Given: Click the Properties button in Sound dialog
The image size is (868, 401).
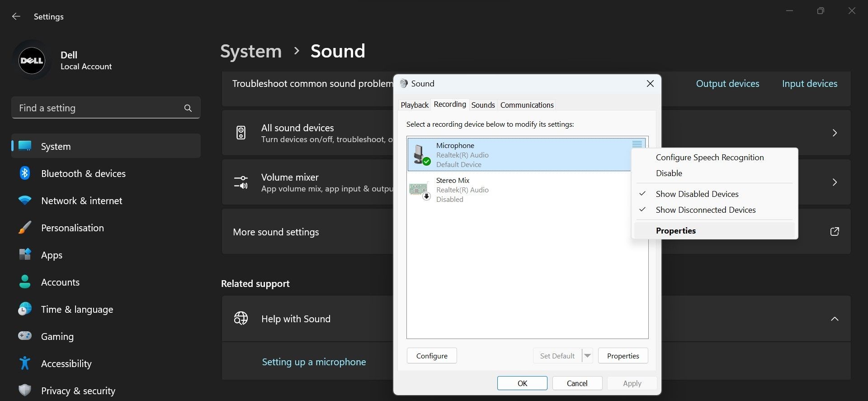Looking at the screenshot, I should 623,356.
